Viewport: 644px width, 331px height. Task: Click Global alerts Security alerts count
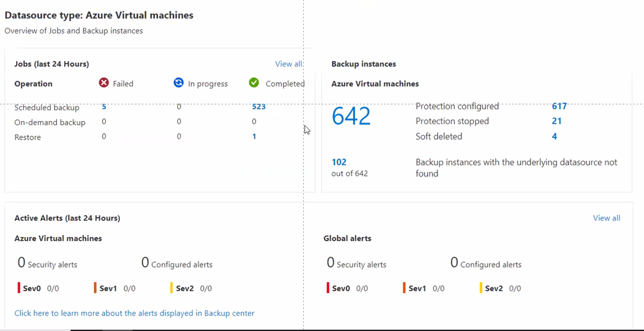(x=330, y=263)
